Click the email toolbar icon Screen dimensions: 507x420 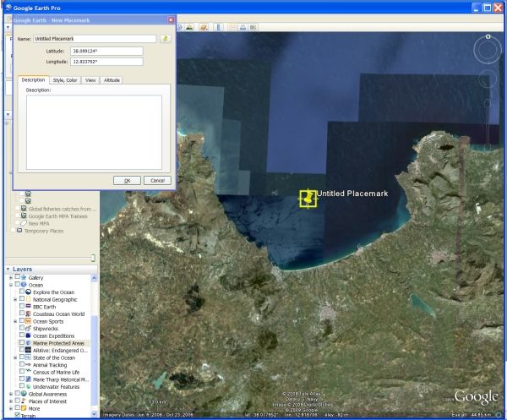232,27
